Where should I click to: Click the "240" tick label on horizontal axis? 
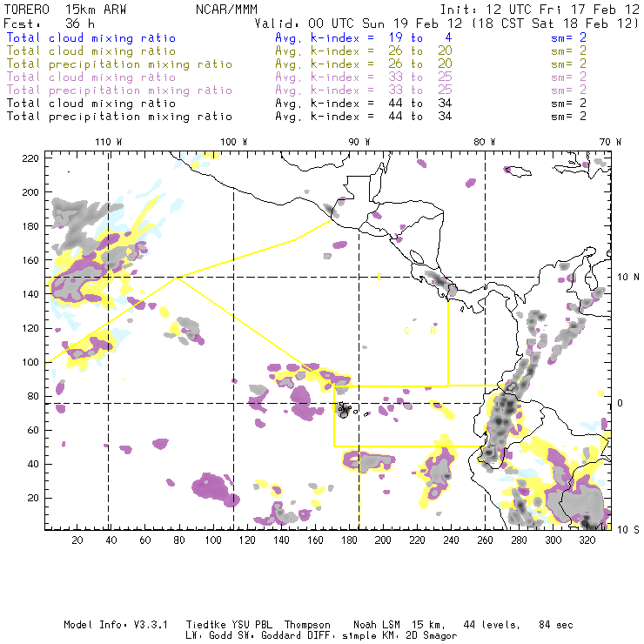tap(451, 540)
